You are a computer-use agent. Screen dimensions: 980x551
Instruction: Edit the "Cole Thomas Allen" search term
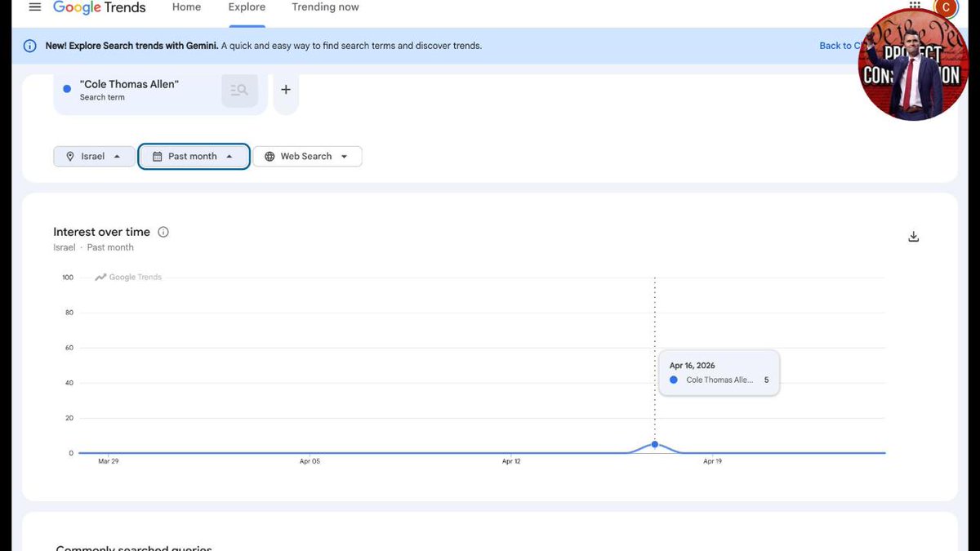coord(129,85)
